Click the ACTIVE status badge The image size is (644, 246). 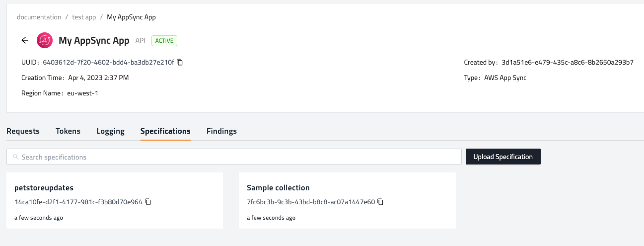[x=164, y=41]
